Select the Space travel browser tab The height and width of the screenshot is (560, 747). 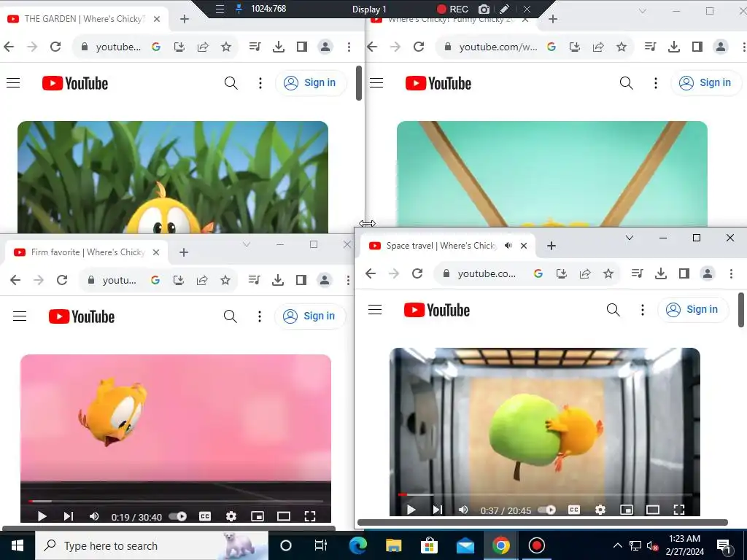tap(448, 246)
